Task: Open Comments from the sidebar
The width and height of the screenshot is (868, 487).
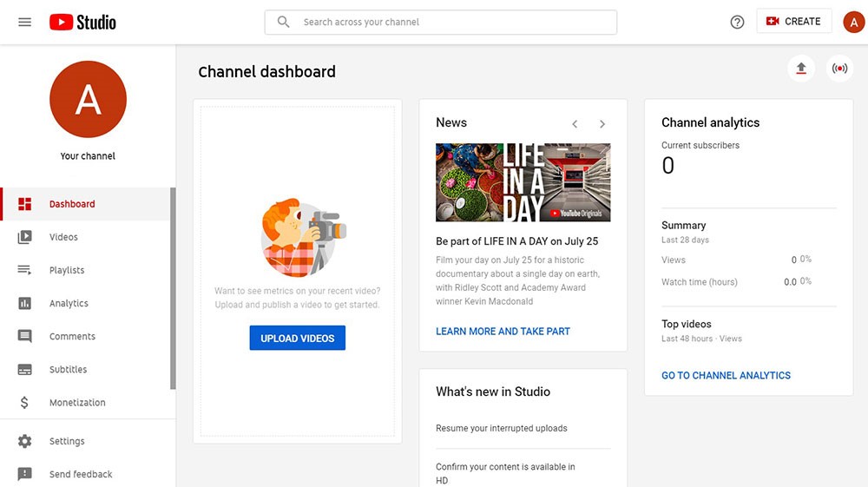Action: pyautogui.click(x=85, y=337)
